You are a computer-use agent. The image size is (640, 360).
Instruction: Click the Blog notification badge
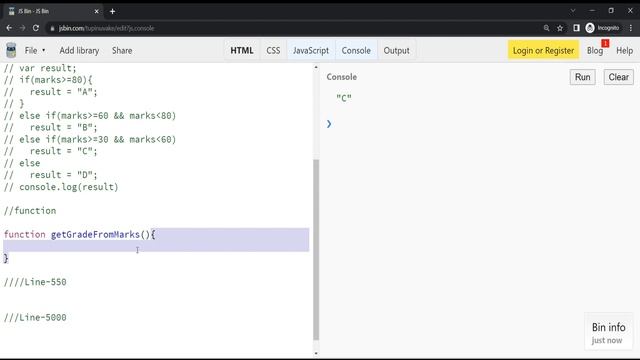605,43
